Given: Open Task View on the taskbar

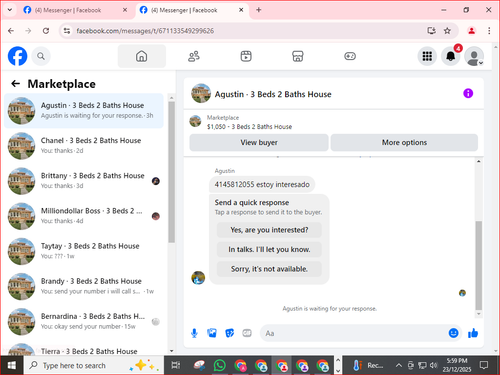Looking at the screenshot, I should tap(176, 365).
